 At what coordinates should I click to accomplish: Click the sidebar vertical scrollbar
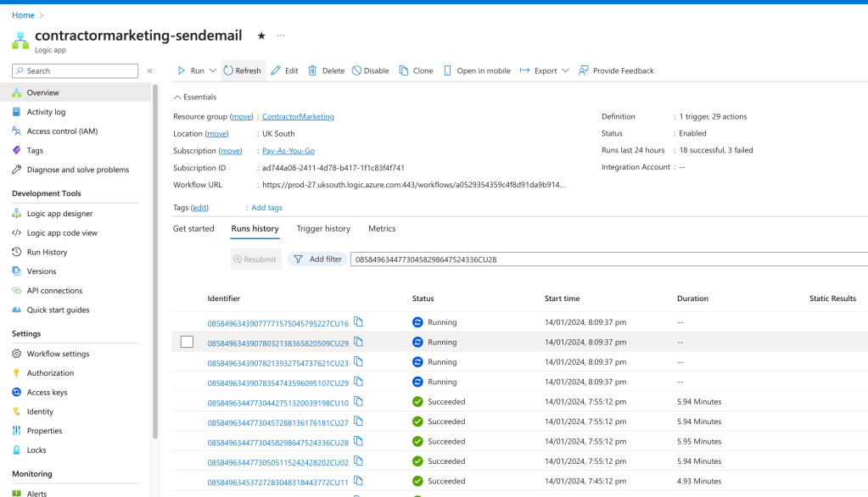[155, 261]
